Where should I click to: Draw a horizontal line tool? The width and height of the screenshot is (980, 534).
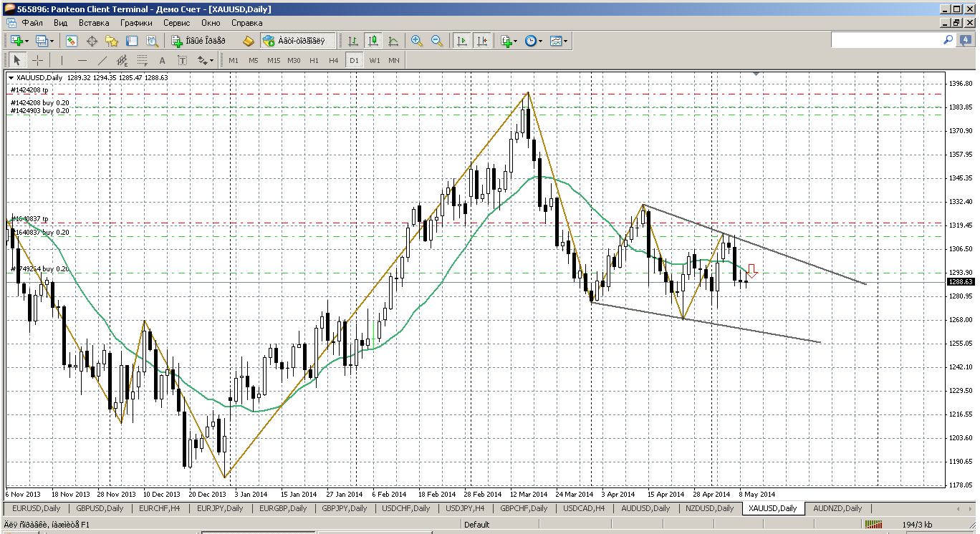tap(82, 61)
